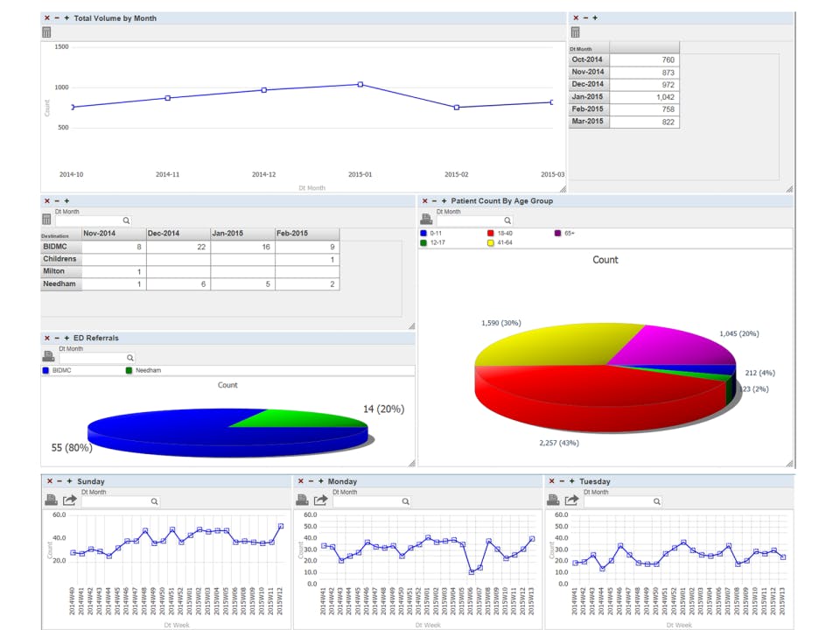Click the Dt Month filter field in Tuesday panel
The image size is (840, 630).
(x=620, y=501)
